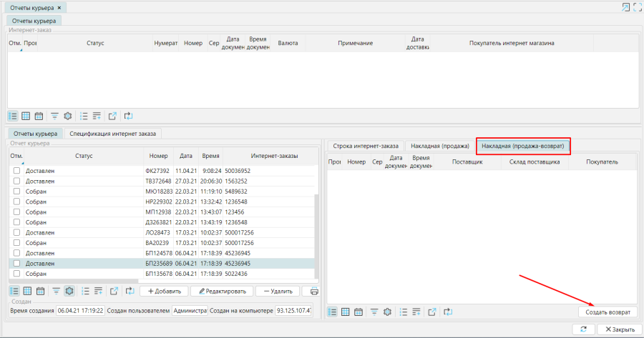Check the box for report ФК27392
This screenshot has width=644, height=338.
click(16, 171)
